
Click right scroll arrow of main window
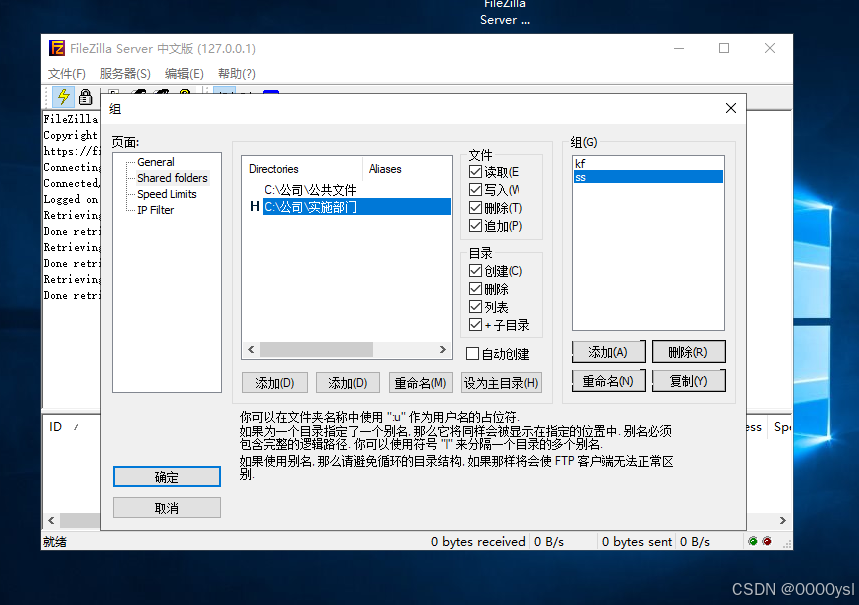(x=782, y=520)
